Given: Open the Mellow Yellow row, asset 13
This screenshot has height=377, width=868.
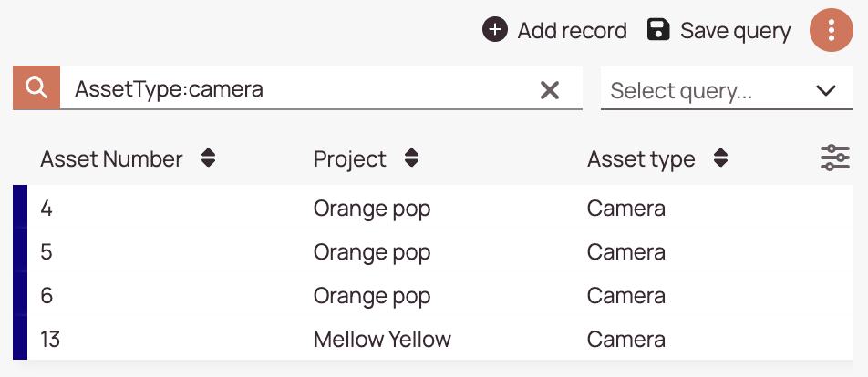Looking at the screenshot, I should click(433, 339).
